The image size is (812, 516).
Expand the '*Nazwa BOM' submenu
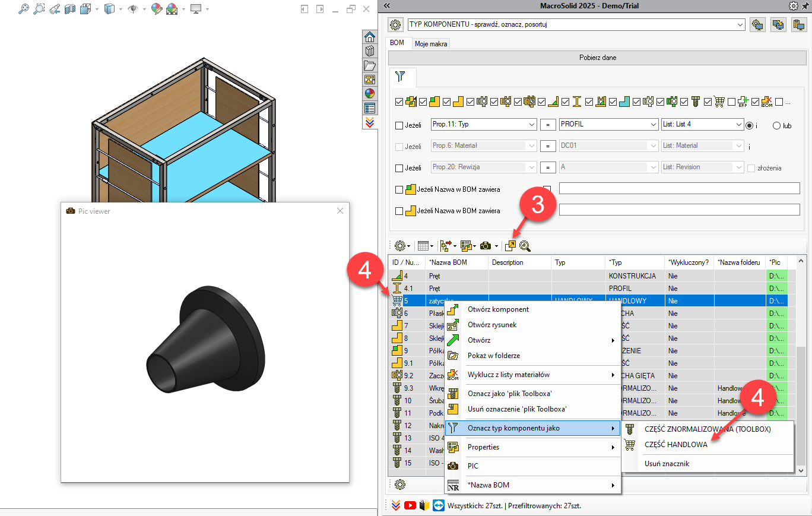click(x=533, y=485)
